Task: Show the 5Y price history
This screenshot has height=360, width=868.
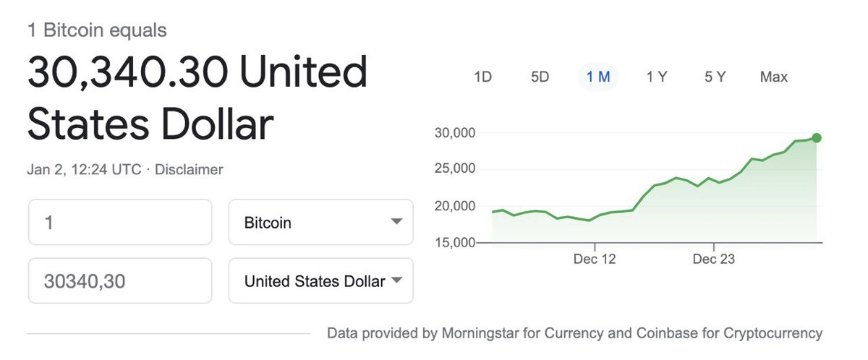Action: tap(715, 77)
